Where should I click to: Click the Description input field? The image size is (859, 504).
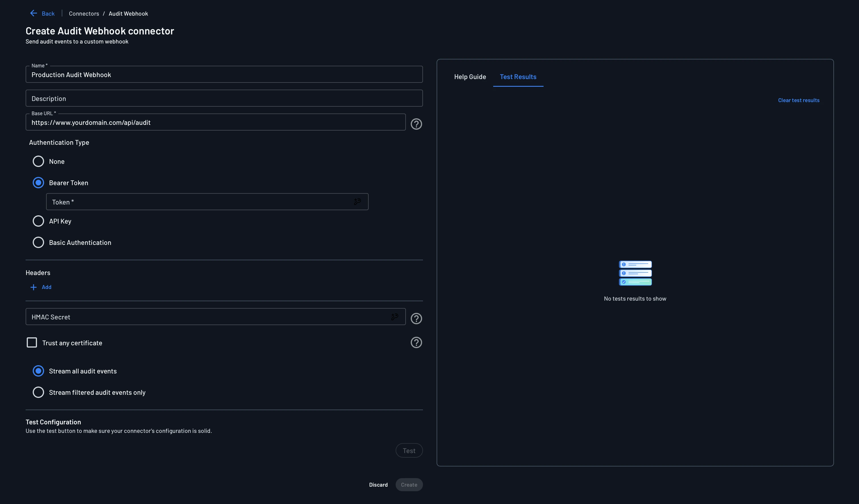(224, 98)
